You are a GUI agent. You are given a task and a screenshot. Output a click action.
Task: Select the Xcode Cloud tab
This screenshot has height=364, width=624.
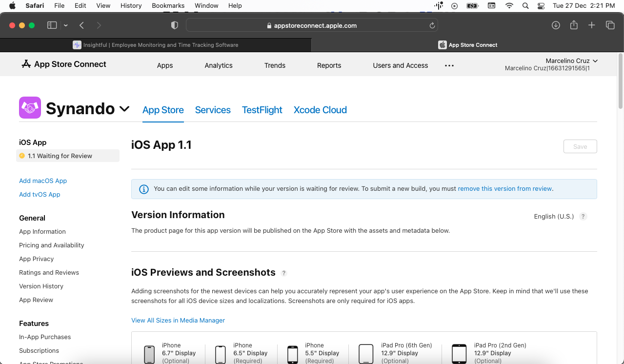pyautogui.click(x=320, y=110)
